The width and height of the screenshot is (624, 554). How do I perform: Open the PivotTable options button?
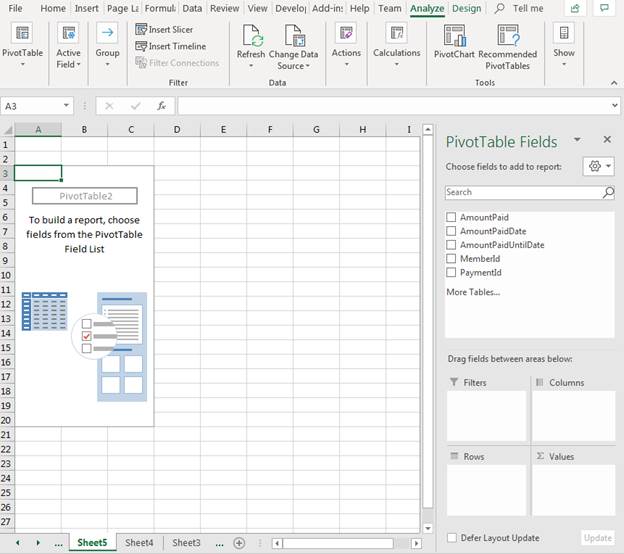click(22, 45)
